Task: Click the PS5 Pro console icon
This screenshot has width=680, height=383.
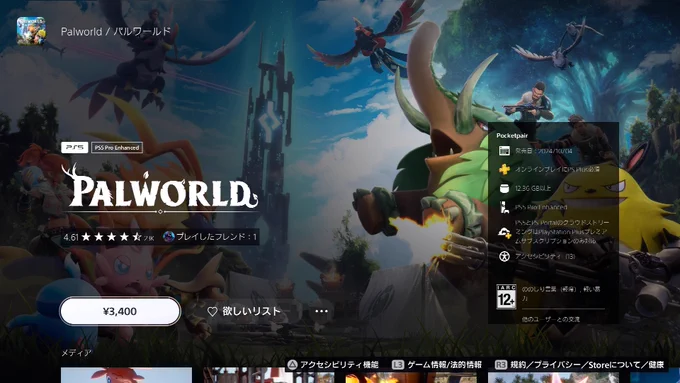Action: tap(504, 207)
